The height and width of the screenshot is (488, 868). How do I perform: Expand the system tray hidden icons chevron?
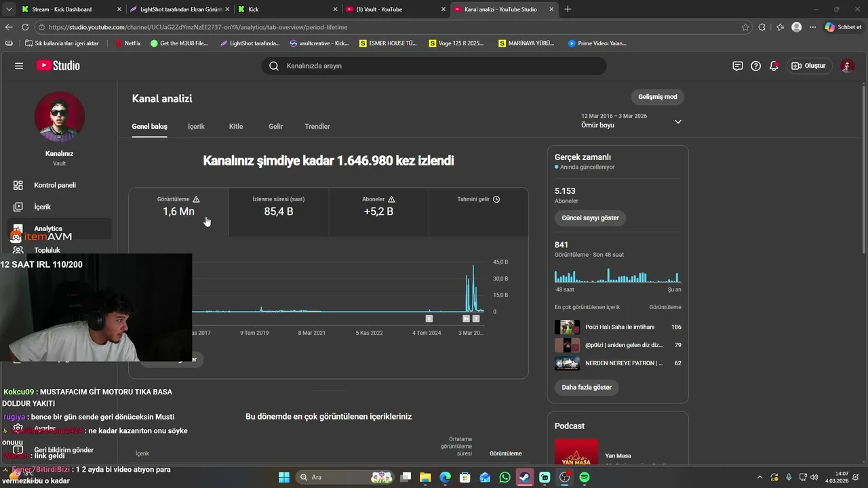[x=759, y=477]
